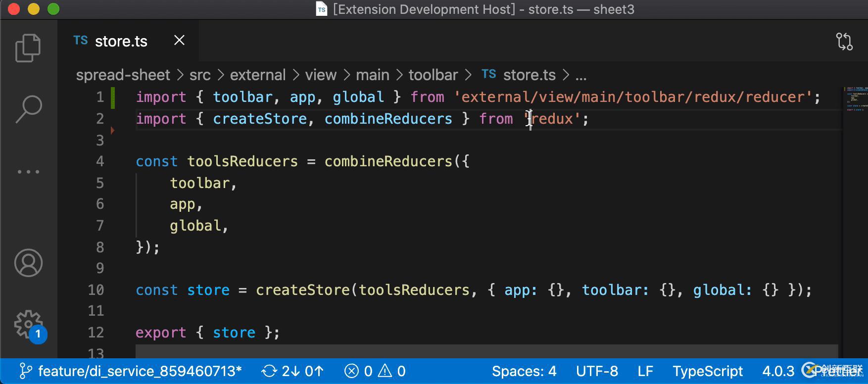Open the Manage gear icon
Image resolution: width=868 pixels, height=384 pixels.
point(28,325)
